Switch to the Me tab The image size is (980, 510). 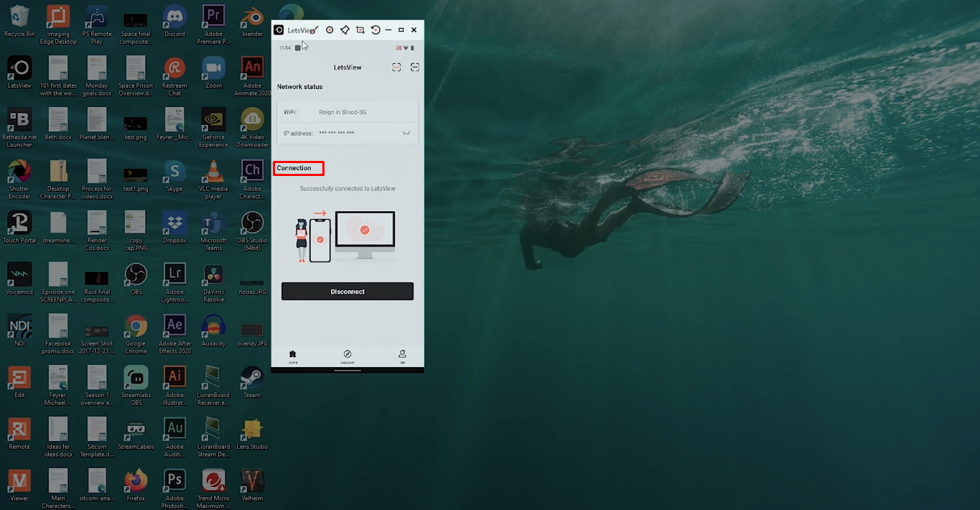point(402,356)
